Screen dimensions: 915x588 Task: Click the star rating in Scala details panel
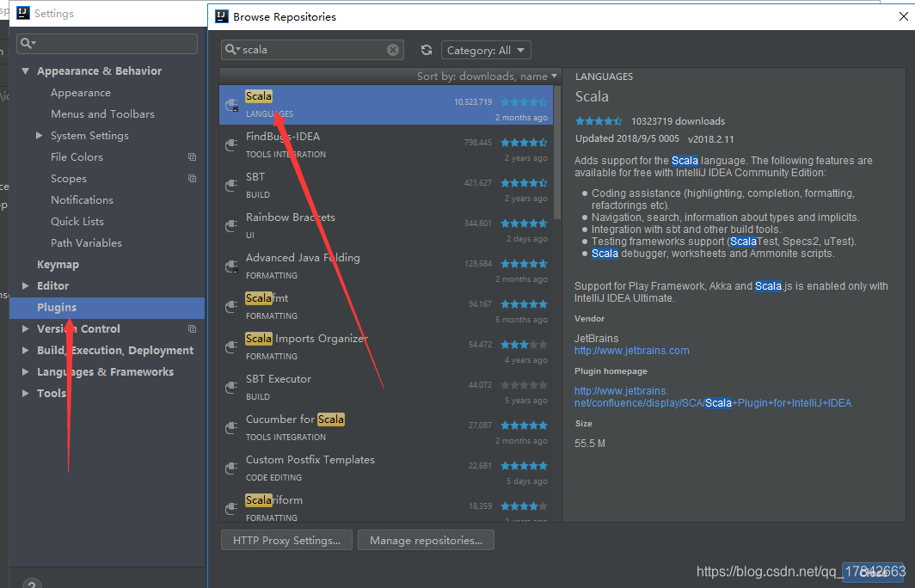tap(599, 121)
